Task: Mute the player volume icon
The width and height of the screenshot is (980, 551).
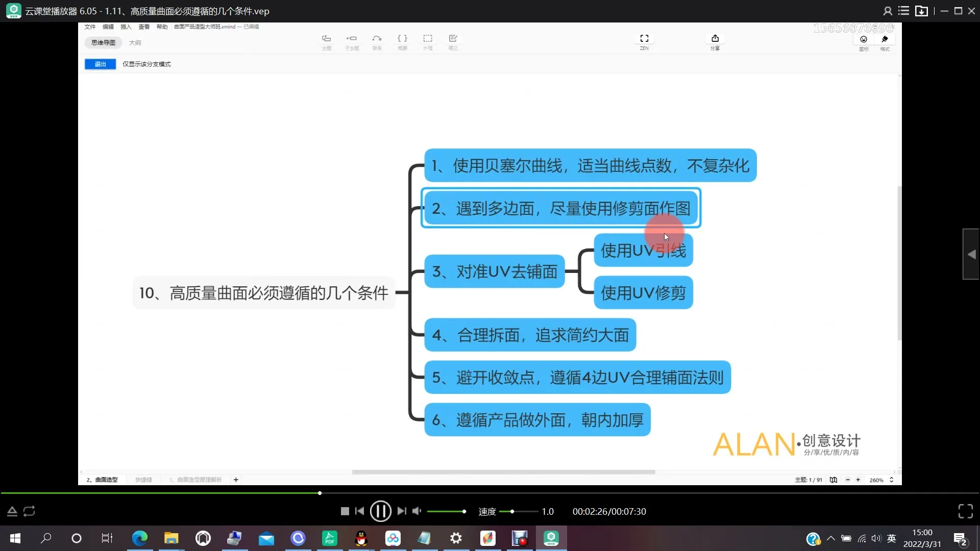Action: pyautogui.click(x=417, y=511)
